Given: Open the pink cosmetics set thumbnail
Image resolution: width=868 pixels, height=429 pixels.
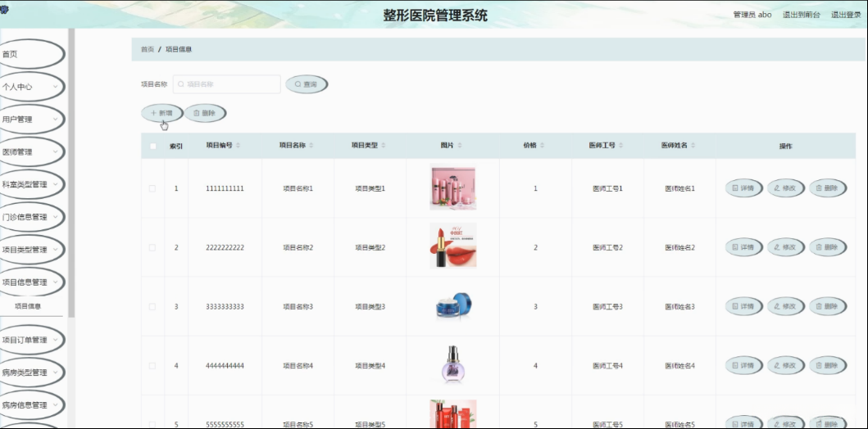Looking at the screenshot, I should 452,188.
